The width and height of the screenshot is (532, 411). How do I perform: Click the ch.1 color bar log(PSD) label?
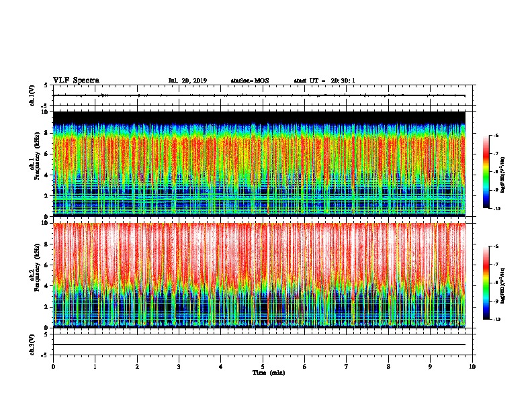click(502, 175)
